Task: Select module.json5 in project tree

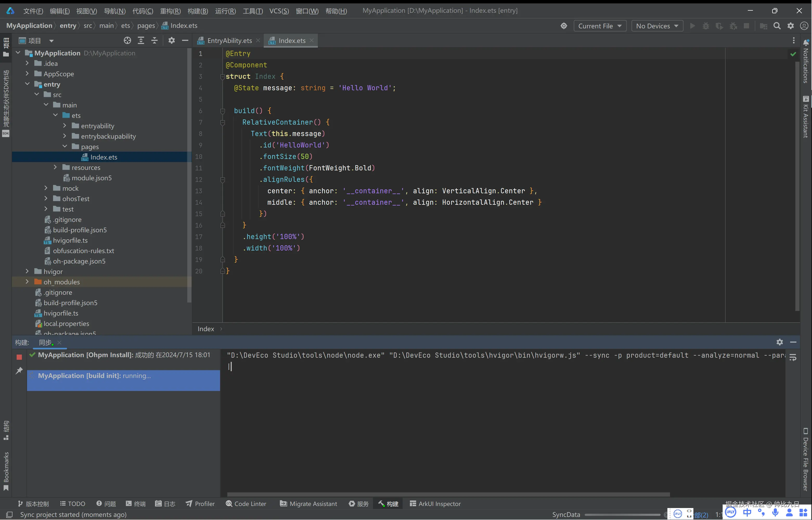Action: click(92, 178)
